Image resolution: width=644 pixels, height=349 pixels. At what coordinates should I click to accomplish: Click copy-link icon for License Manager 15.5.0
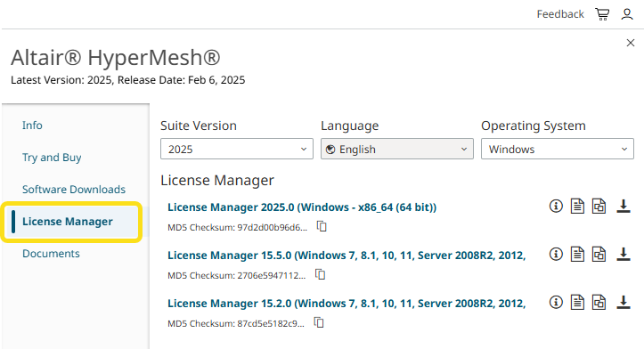[599, 254]
